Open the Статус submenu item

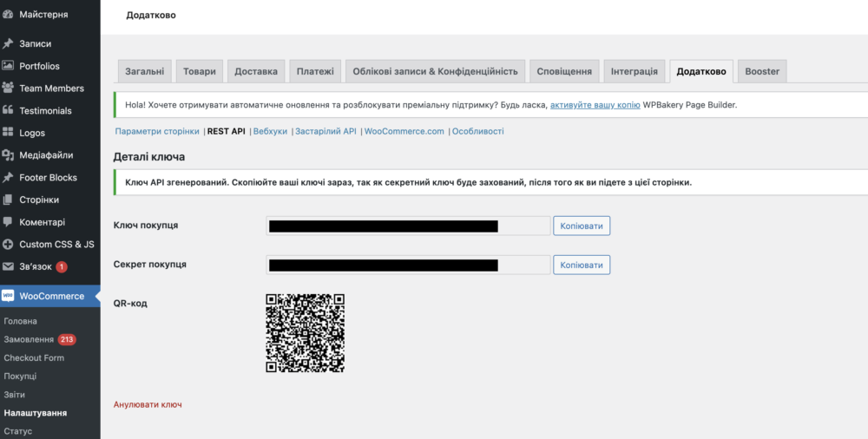tap(17, 430)
